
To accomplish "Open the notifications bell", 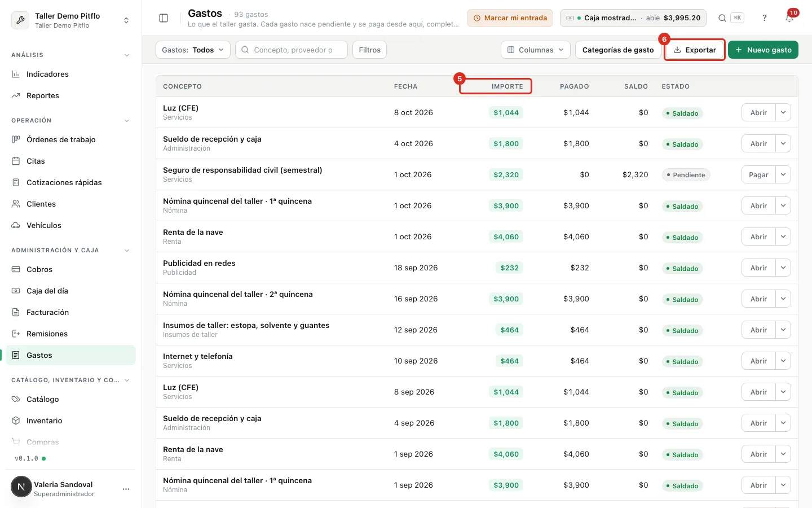I will point(789,18).
